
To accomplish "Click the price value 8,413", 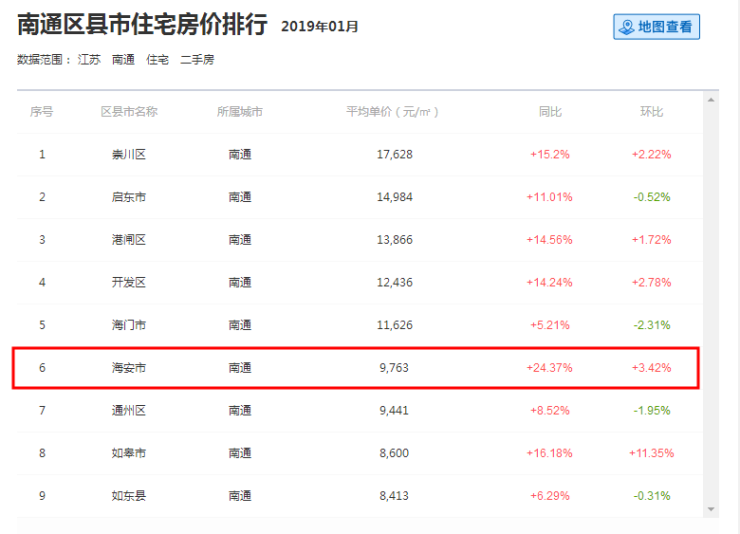I will click(x=394, y=496).
